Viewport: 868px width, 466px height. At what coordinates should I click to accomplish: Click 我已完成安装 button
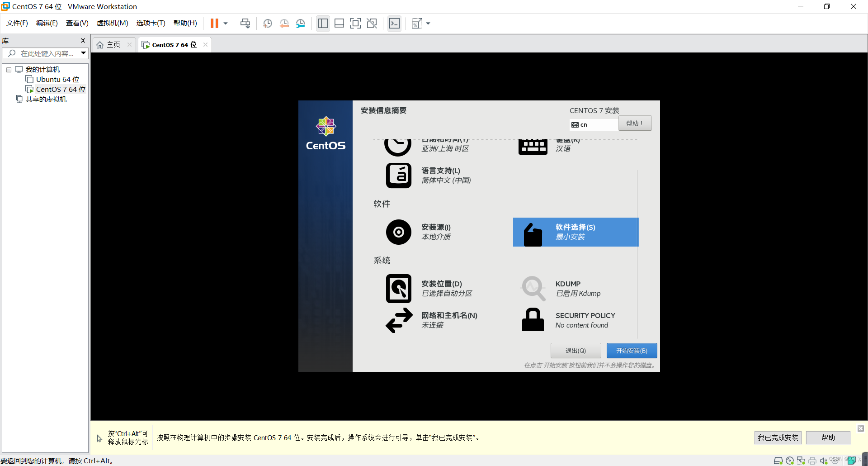tap(778, 437)
